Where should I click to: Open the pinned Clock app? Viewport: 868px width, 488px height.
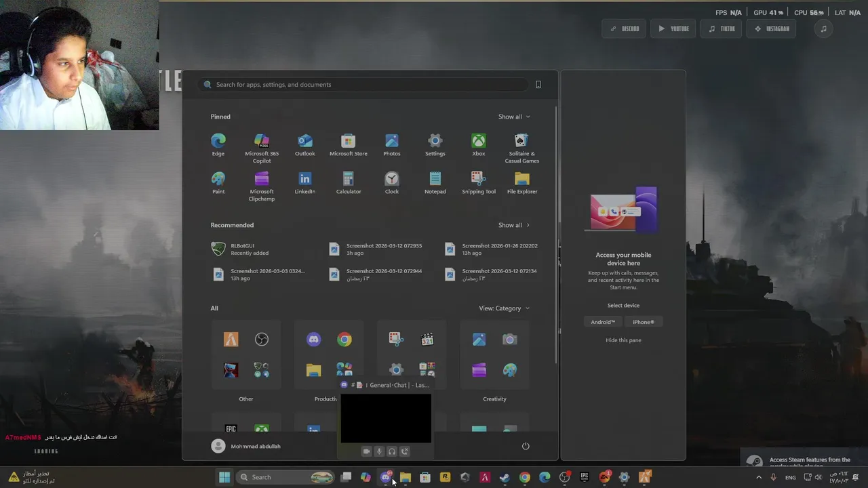(391, 183)
